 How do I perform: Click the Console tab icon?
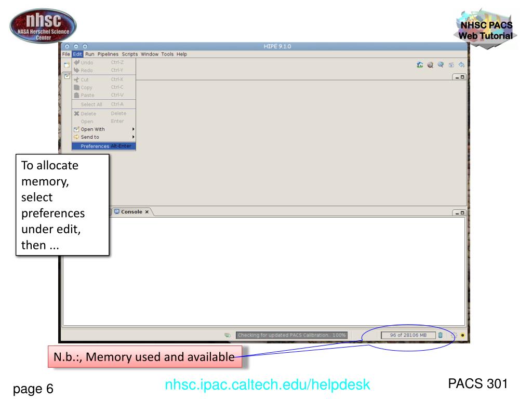pos(117,212)
